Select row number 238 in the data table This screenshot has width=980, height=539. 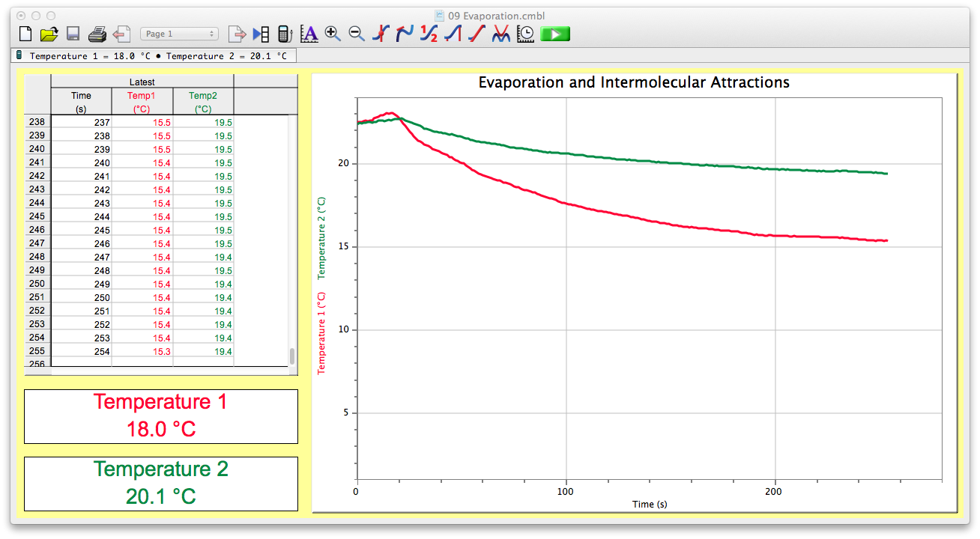(37, 122)
